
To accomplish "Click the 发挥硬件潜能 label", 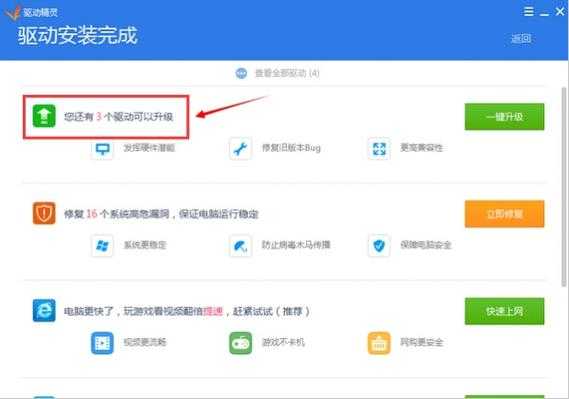I will pos(149,148).
